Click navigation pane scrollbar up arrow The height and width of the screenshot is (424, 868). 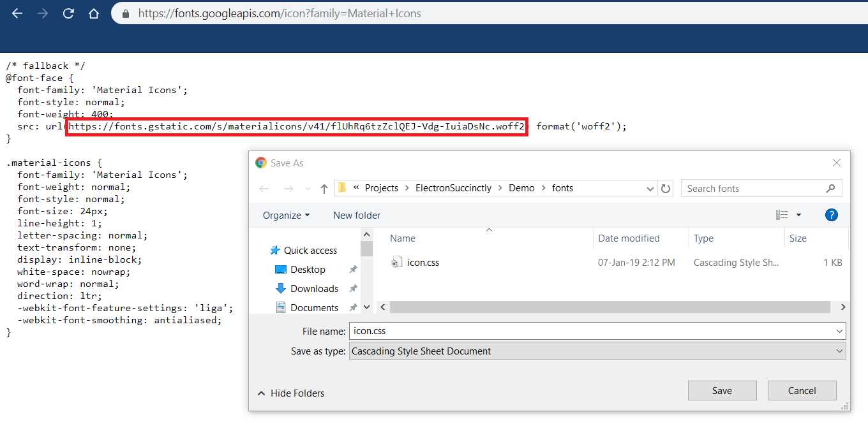[x=366, y=234]
